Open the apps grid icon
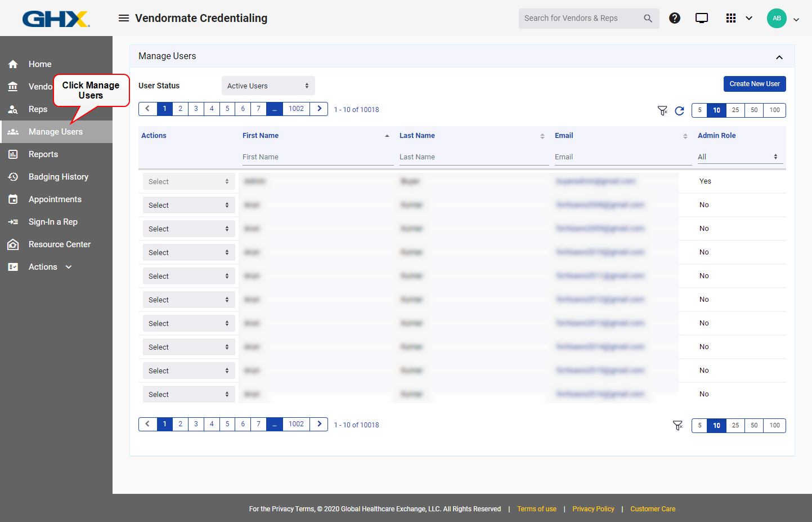 tap(731, 18)
